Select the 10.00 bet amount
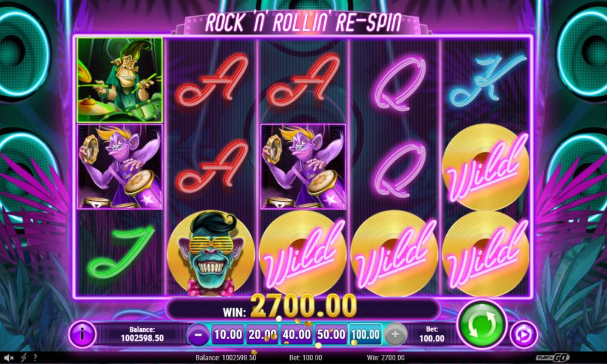This screenshot has height=364, width=607. (228, 334)
